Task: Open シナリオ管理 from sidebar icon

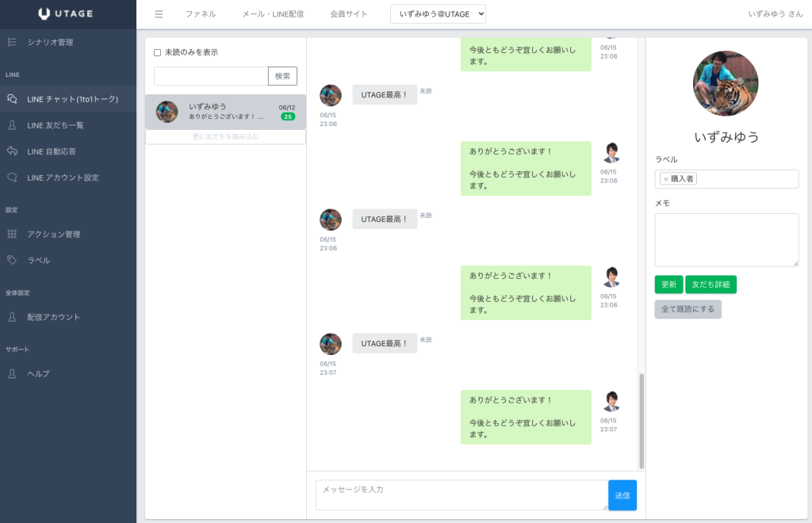Action: 12,42
